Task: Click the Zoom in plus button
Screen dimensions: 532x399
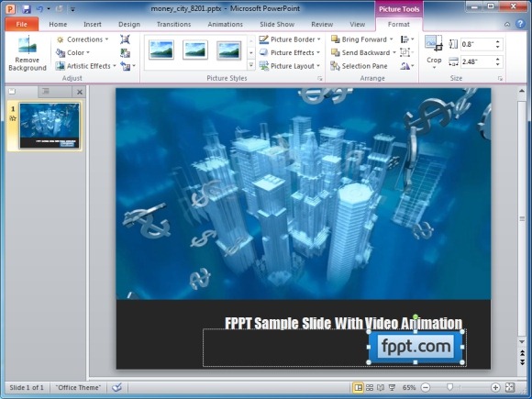Action: [495, 387]
